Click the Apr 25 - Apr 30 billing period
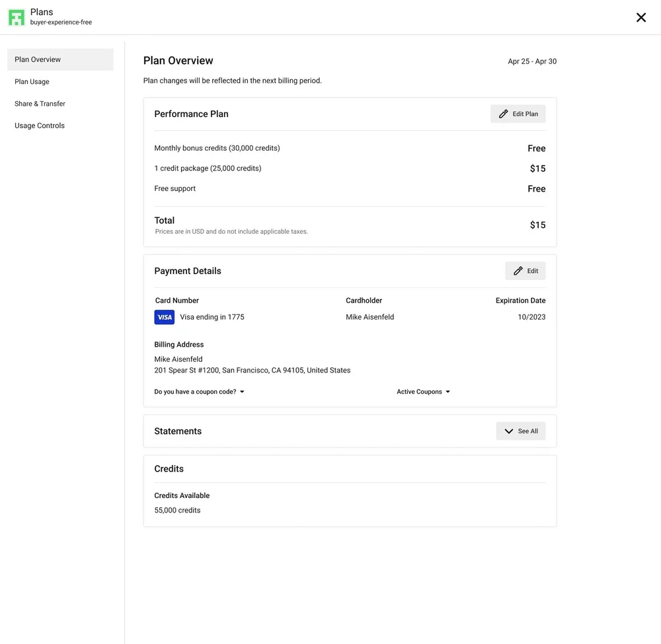 pos(531,61)
